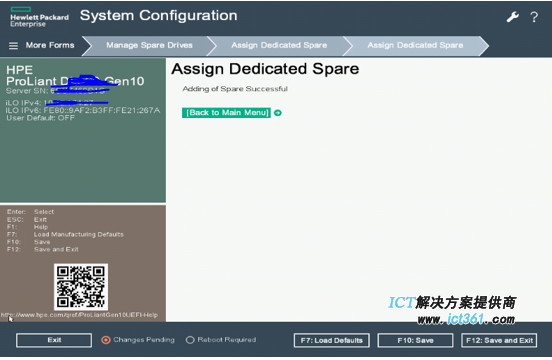Click the 'Enter: Select' help line
The height and width of the screenshot is (360, 552).
click(x=30, y=212)
